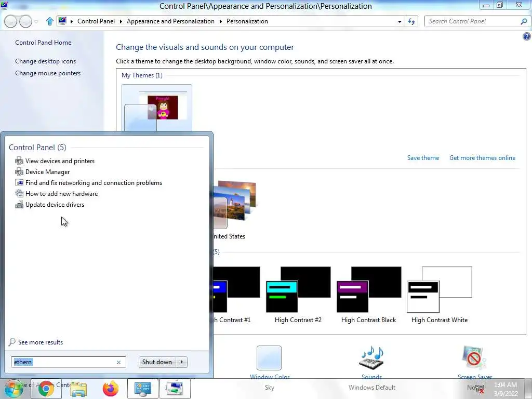This screenshot has height=399, width=532.
Task: Clear the Start menu search box
Action: (119, 362)
